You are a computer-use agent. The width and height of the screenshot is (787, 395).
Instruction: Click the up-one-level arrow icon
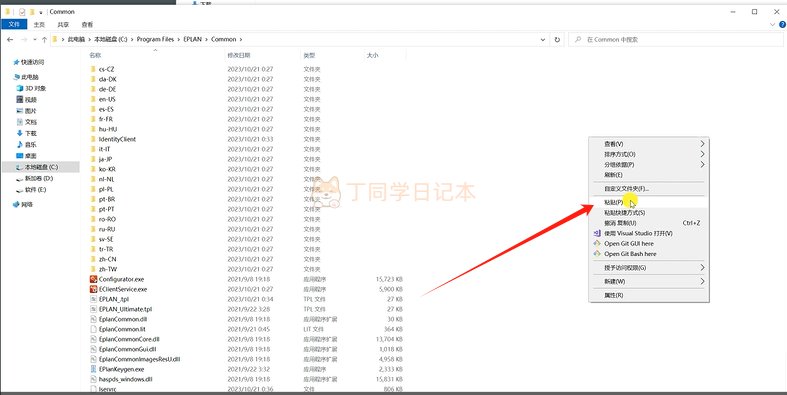44,39
